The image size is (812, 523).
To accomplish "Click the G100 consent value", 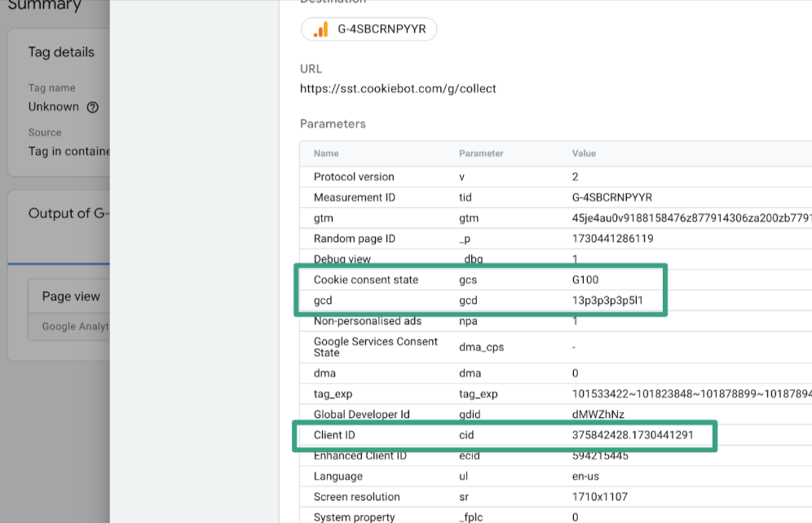I will [x=585, y=280].
